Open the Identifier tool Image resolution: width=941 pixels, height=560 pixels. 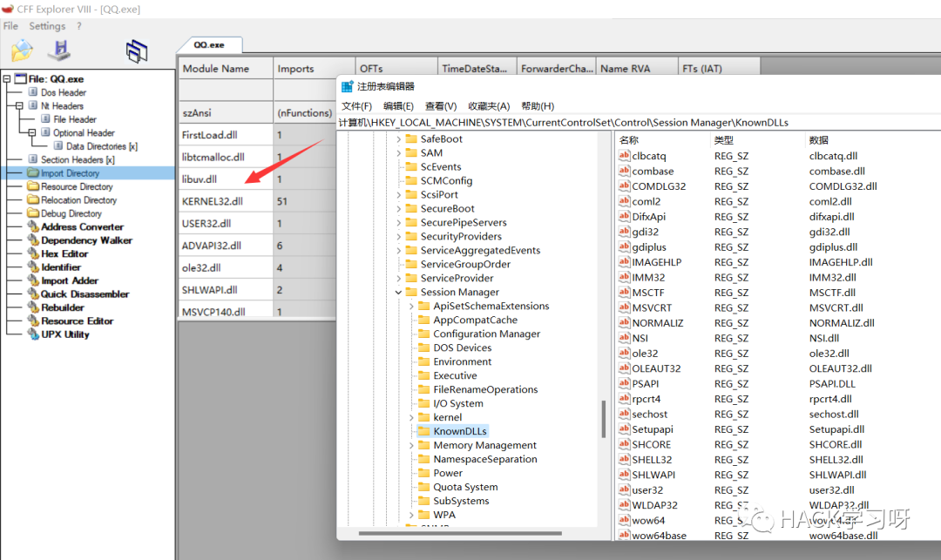[61, 267]
